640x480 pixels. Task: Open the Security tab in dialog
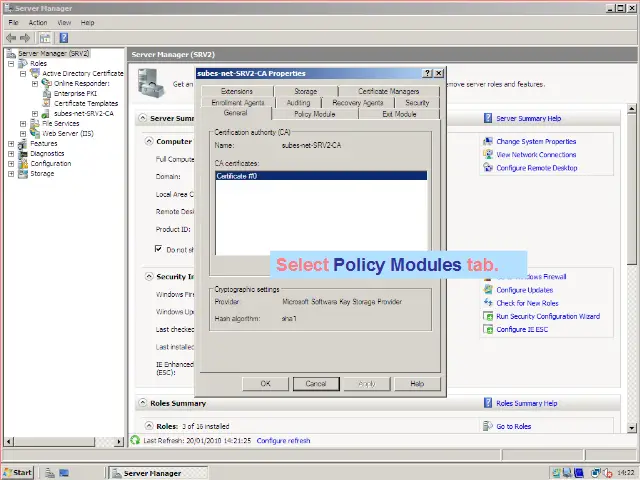tap(417, 103)
